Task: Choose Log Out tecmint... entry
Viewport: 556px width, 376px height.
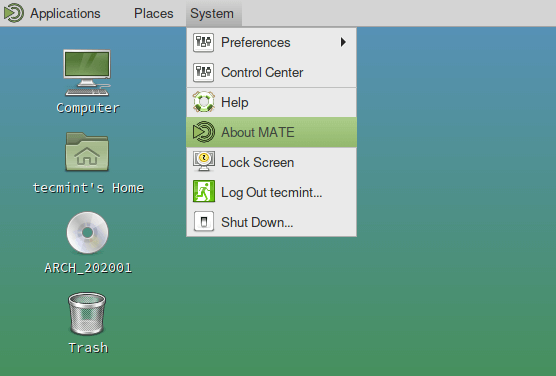Action: [x=272, y=192]
